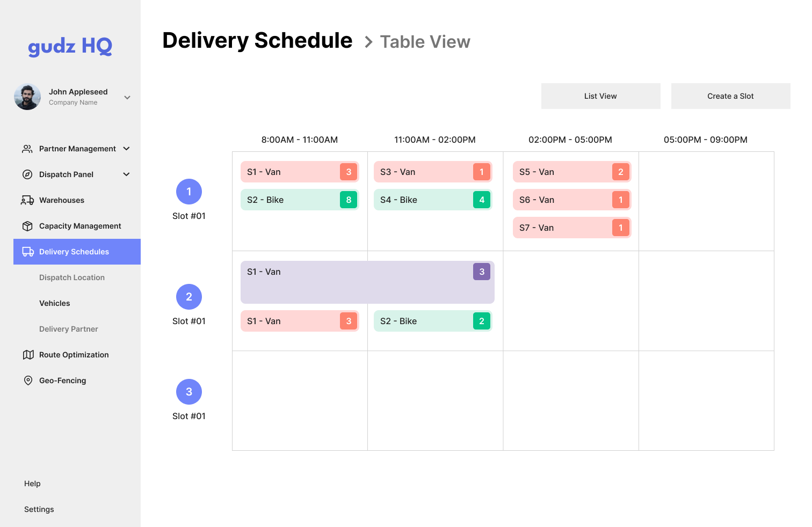
Task: Select the S4 - Bike schedule entry
Action: [432, 200]
